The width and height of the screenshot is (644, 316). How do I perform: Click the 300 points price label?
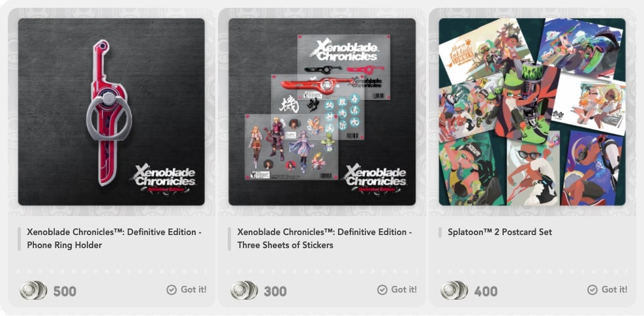[x=275, y=291]
